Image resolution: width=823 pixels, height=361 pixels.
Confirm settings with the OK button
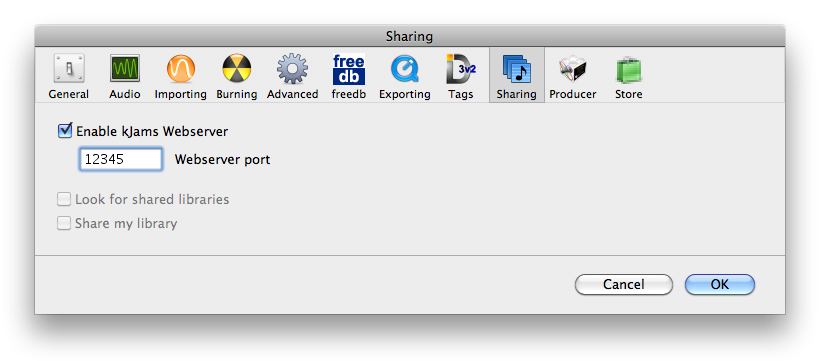720,284
